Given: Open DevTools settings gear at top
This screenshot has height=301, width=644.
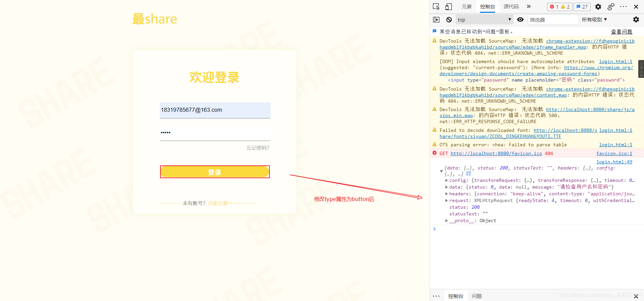Looking at the screenshot, I should [x=598, y=7].
